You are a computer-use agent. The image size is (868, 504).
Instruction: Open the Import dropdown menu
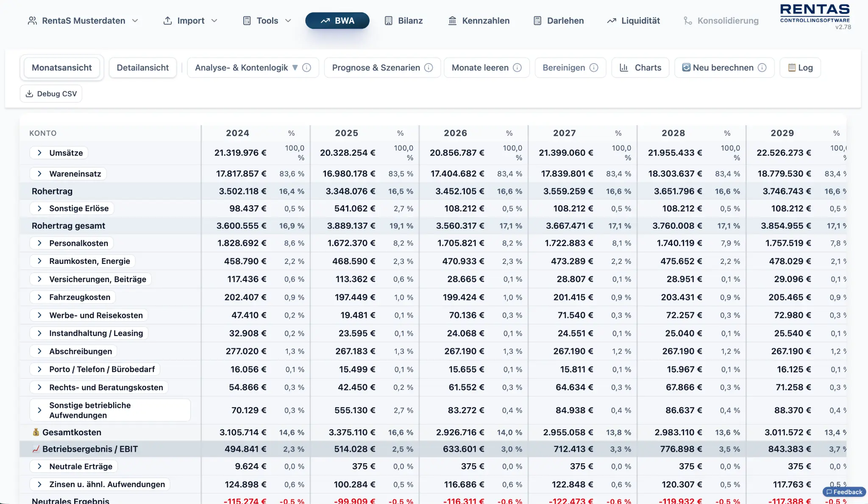coord(190,21)
